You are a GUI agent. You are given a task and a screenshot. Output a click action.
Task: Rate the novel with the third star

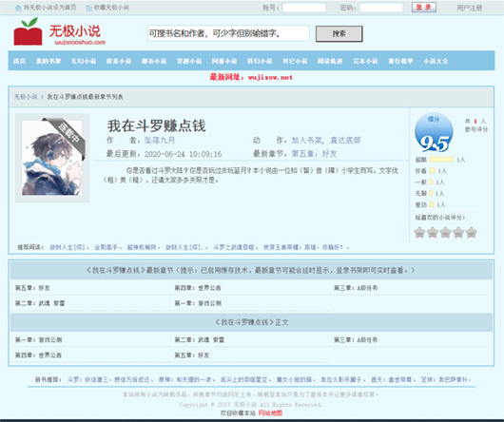coord(445,232)
